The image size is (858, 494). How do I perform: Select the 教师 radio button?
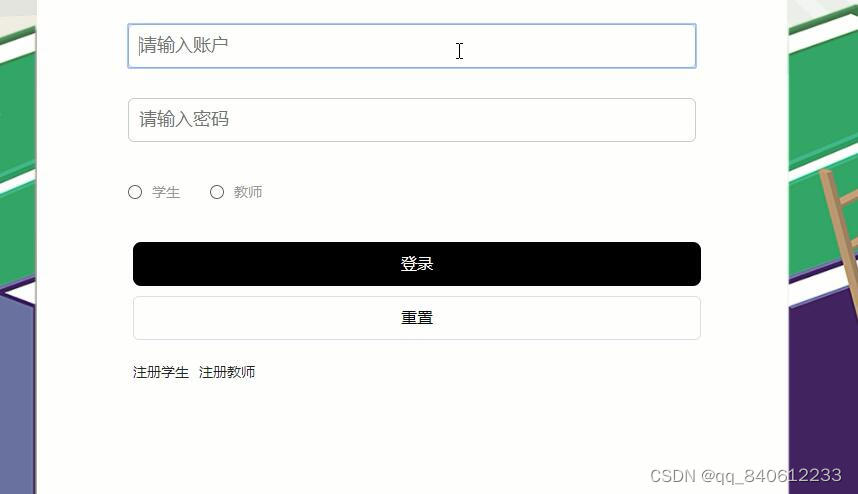click(217, 192)
